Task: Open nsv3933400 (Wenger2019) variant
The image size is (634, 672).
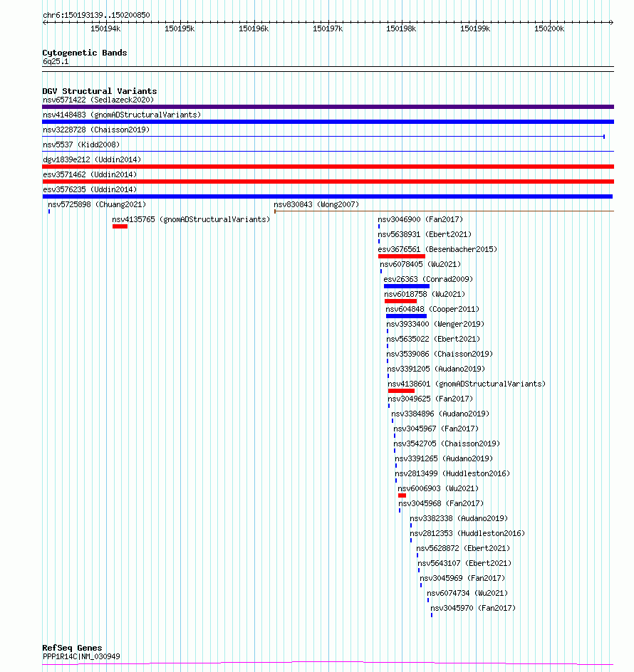Action: [435, 325]
